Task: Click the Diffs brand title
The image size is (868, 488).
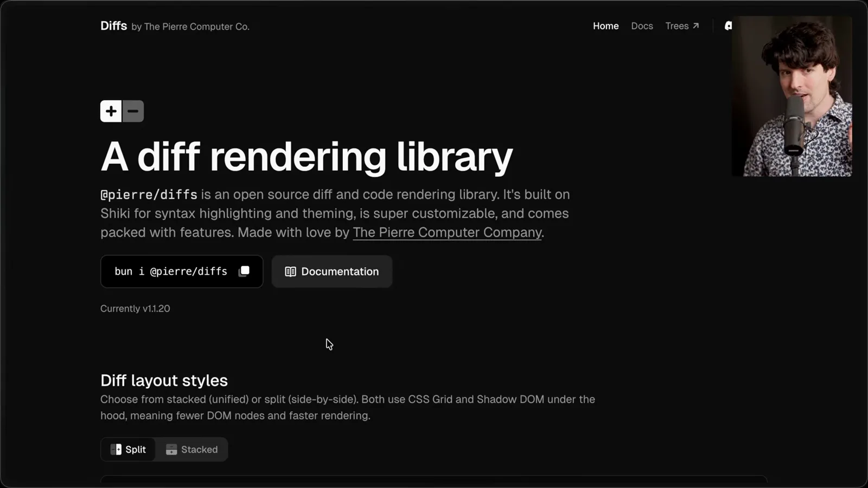Action: [113, 26]
